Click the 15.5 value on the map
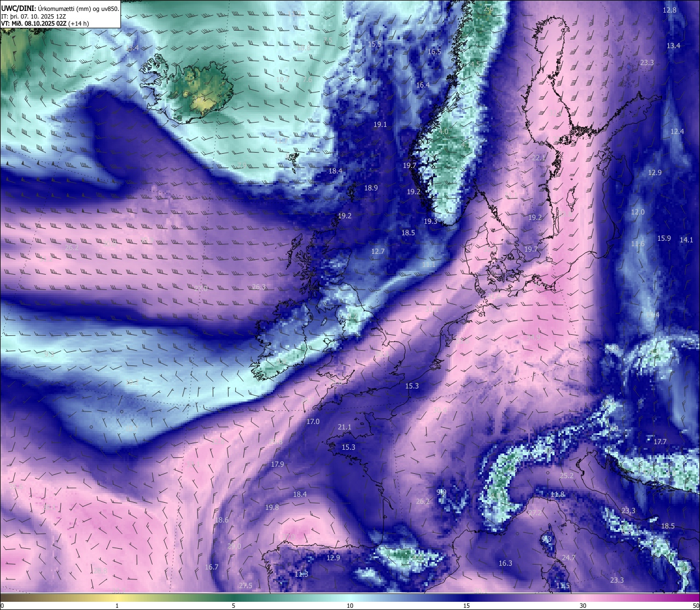Image resolution: width=700 pixels, height=610 pixels. [x=375, y=44]
